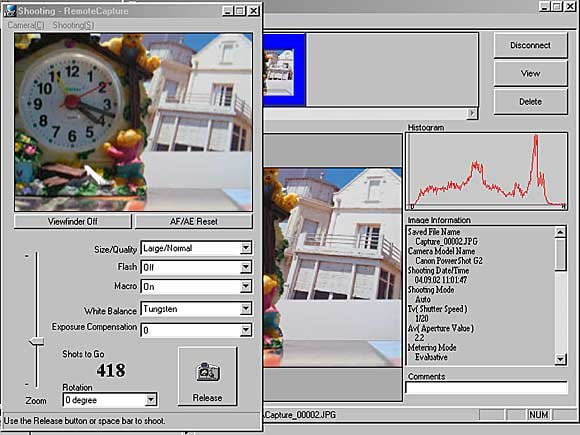Click the RemoteCapture title bar icon
This screenshot has height=435, width=580.
pyautogui.click(x=10, y=11)
